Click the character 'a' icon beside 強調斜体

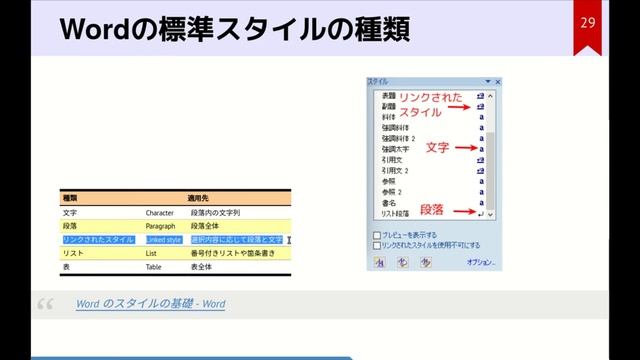coord(481,127)
